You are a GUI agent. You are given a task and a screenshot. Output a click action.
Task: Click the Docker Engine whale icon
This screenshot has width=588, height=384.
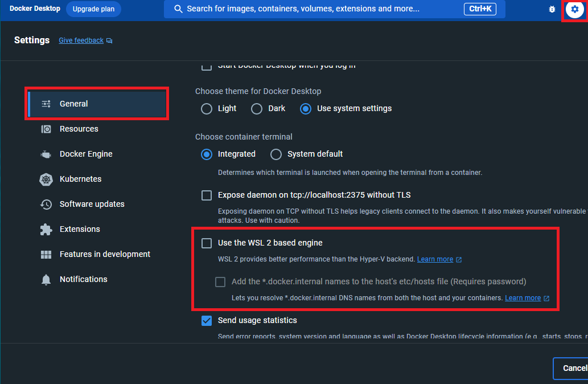point(46,154)
